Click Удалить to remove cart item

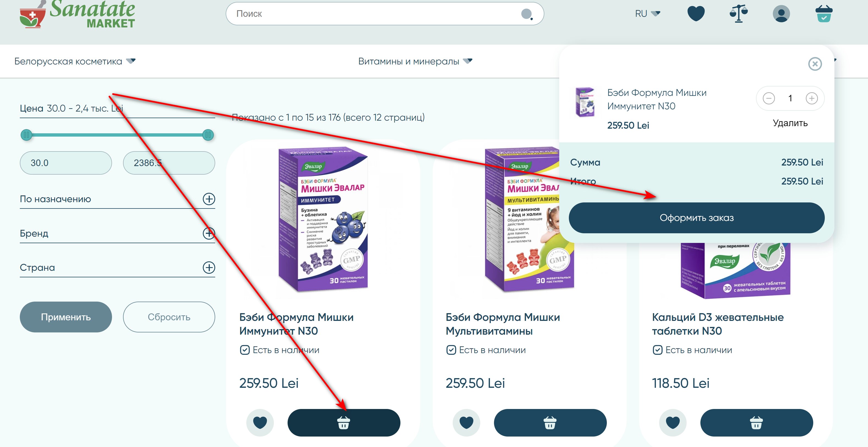pyautogui.click(x=790, y=123)
